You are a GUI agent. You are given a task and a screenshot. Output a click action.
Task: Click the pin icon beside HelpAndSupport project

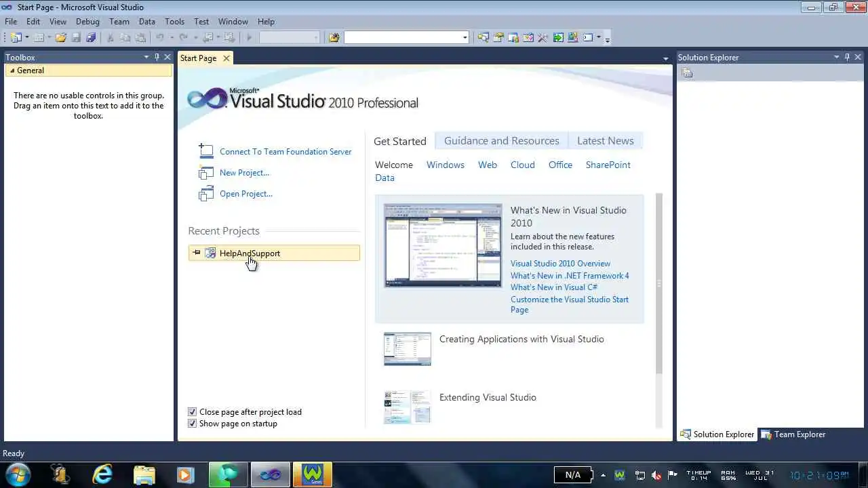(x=197, y=253)
